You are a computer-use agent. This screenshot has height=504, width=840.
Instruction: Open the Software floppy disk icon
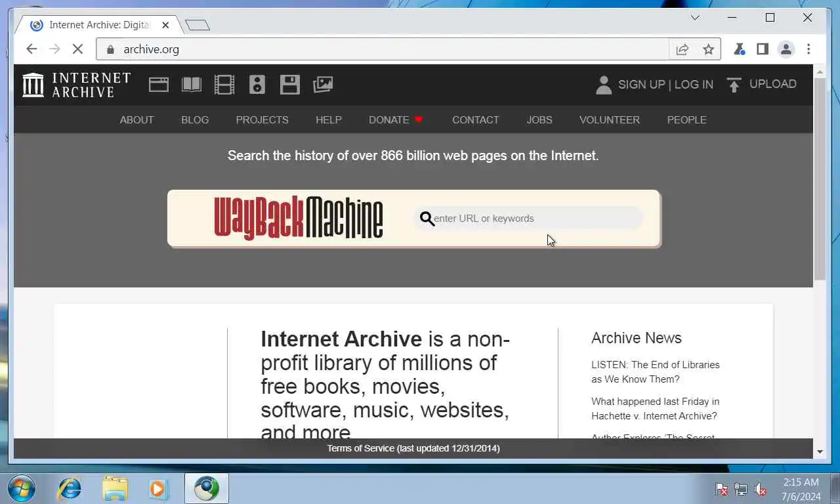290,85
